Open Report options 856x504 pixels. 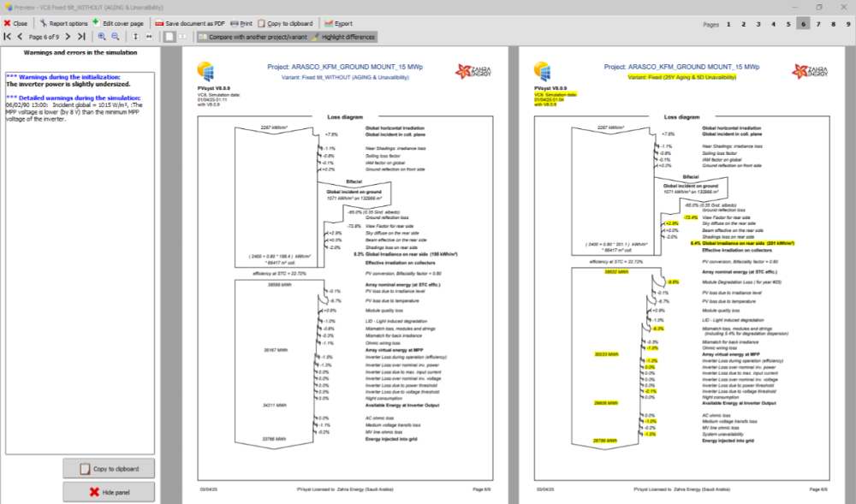coord(62,23)
